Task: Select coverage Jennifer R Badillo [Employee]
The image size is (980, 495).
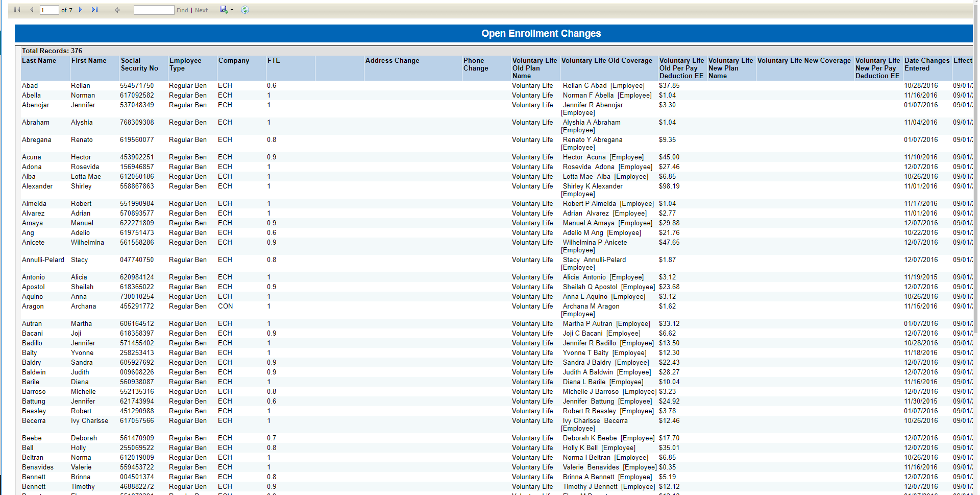Action: (x=608, y=343)
